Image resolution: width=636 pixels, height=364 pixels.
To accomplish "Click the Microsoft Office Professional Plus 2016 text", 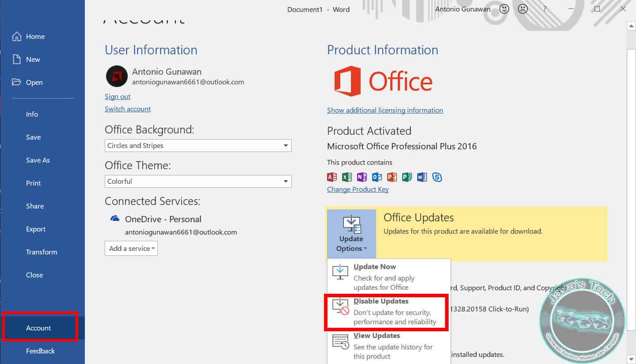I will [402, 146].
